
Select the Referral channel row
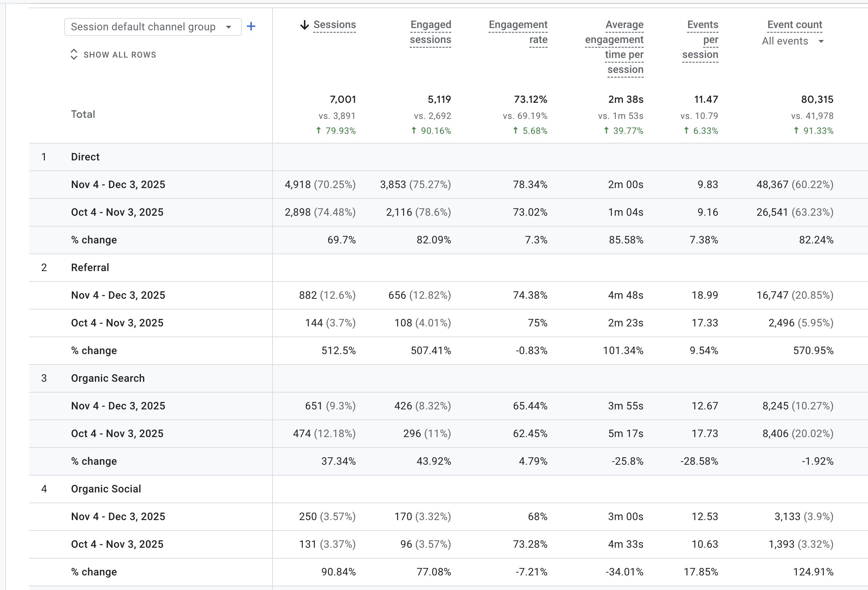point(90,267)
